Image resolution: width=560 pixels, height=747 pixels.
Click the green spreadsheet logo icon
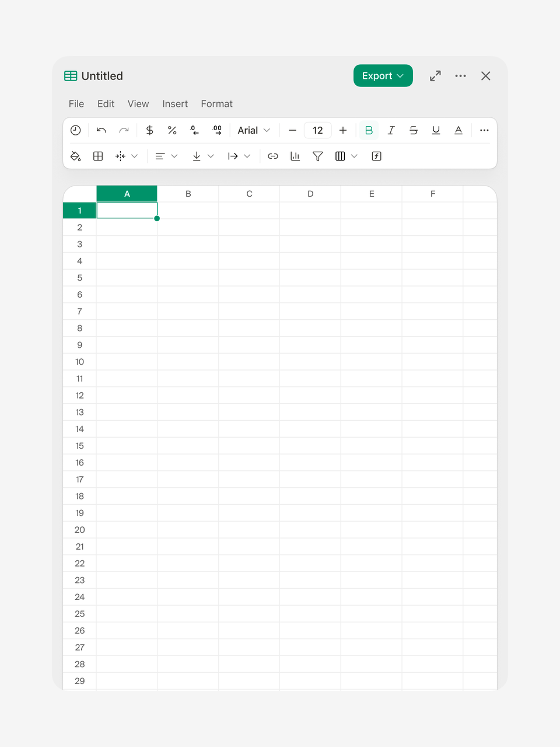(71, 76)
